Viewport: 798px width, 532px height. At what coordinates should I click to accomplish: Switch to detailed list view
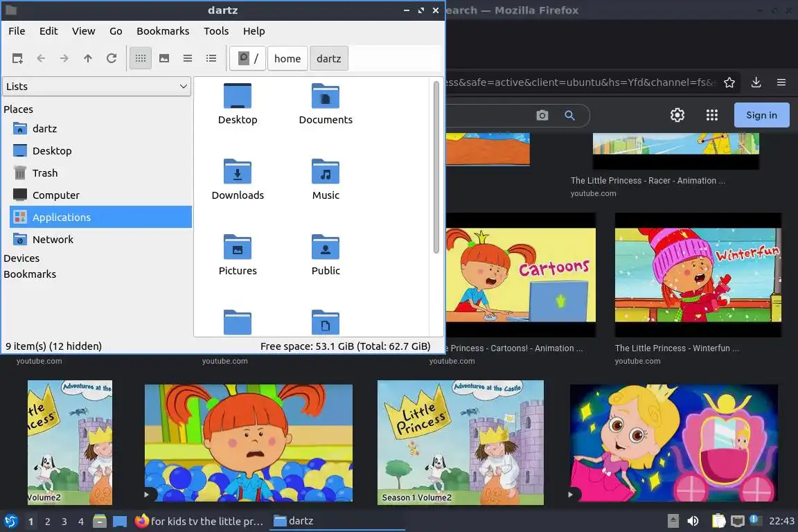pyautogui.click(x=211, y=59)
